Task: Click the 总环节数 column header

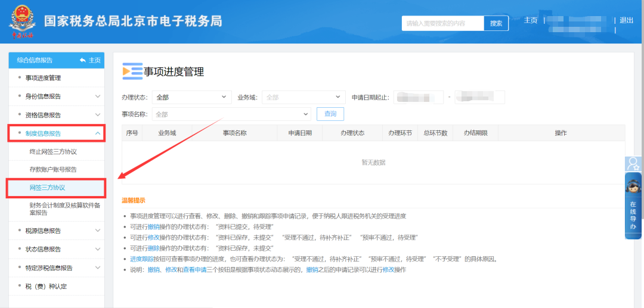Action: pyautogui.click(x=435, y=133)
